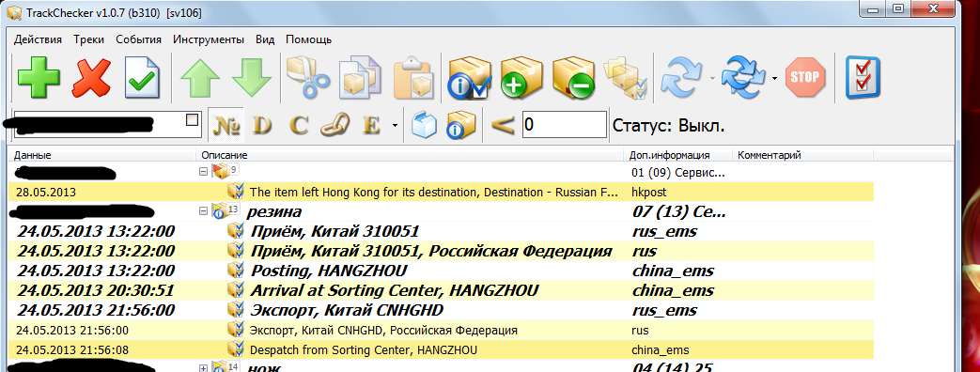Image resolution: width=980 pixels, height=372 pixels.
Task: Click the date 28.05.2013 cell
Action: point(46,193)
